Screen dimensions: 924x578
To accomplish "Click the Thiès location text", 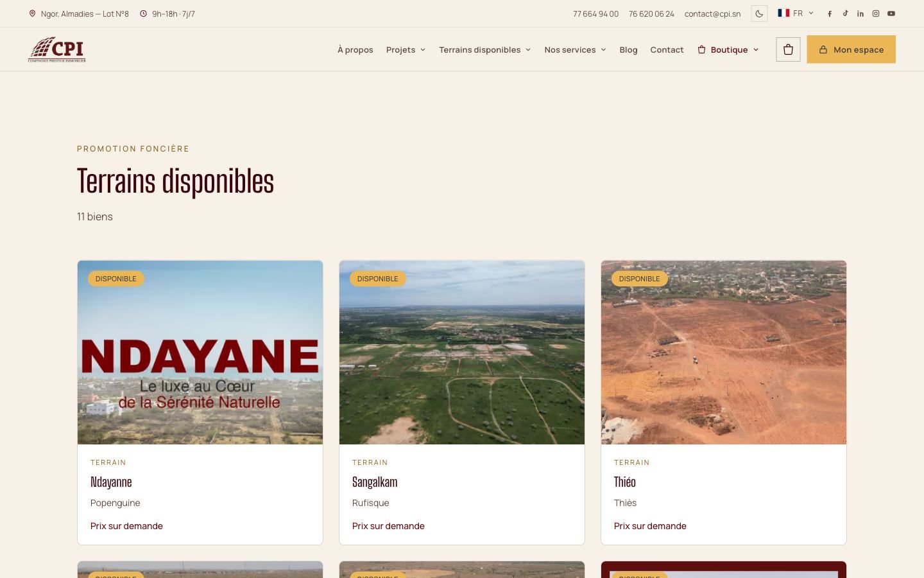I will [625, 503].
